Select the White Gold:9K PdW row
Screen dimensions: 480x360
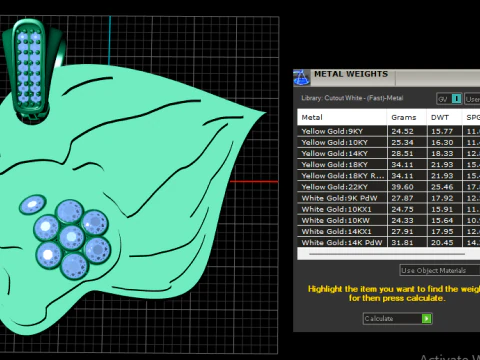click(389, 198)
